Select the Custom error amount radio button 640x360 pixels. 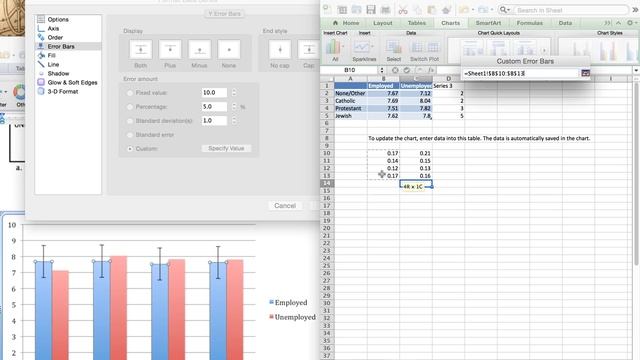click(130, 149)
